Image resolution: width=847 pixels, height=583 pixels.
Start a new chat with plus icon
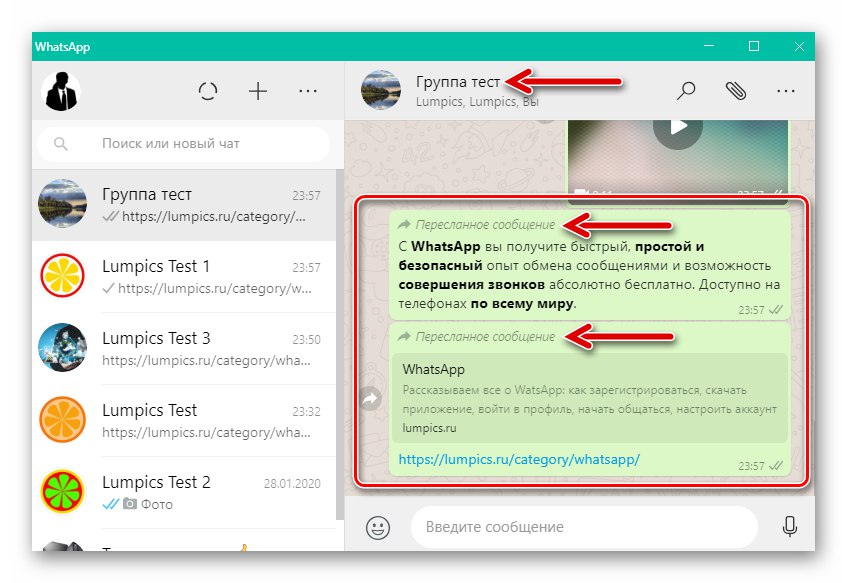[258, 91]
